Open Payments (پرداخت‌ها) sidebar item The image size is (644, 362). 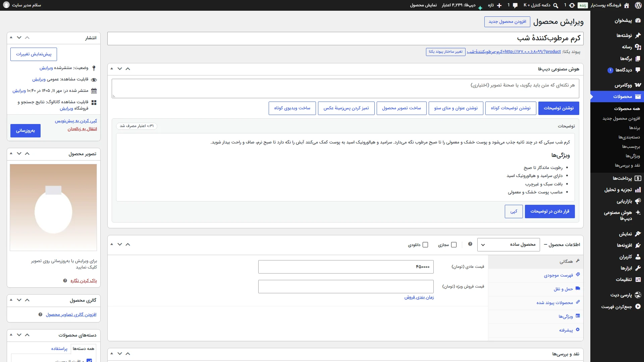coord(617,178)
